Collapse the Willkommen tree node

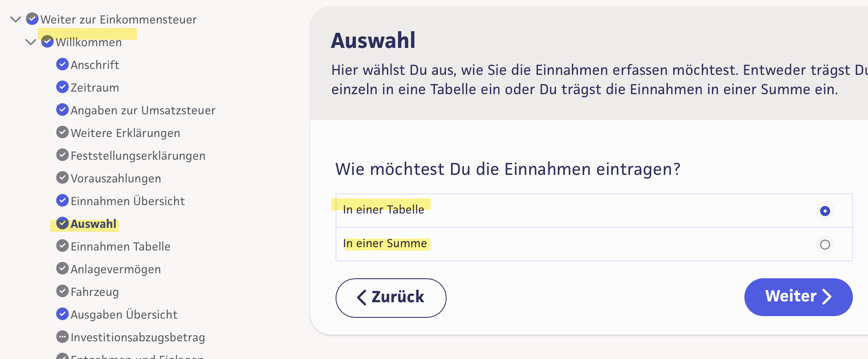[x=31, y=42]
